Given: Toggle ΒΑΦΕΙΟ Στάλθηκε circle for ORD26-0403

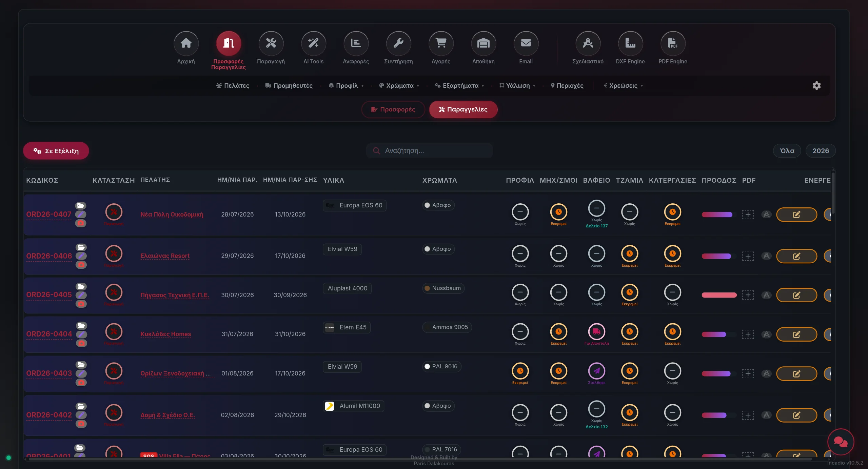Looking at the screenshot, I should [x=596, y=371].
